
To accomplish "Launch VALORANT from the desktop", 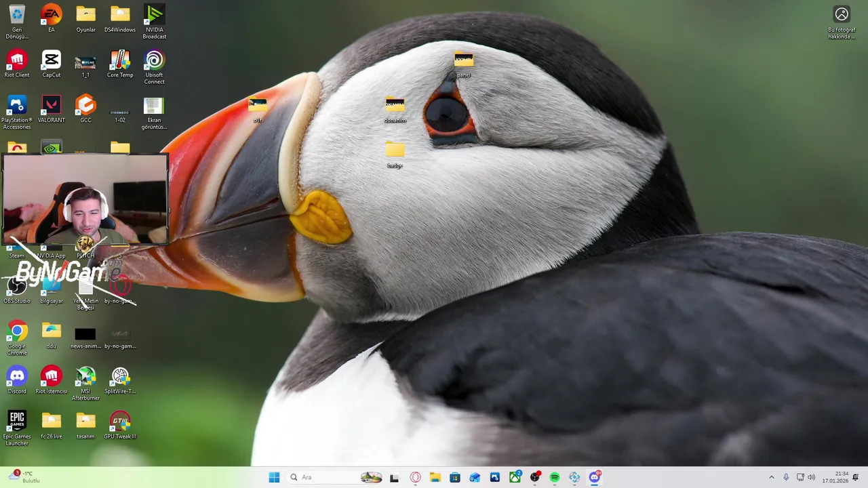I will 52,109.
